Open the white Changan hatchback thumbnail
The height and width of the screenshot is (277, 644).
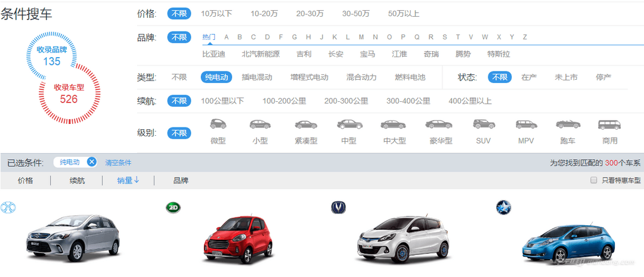click(403, 239)
